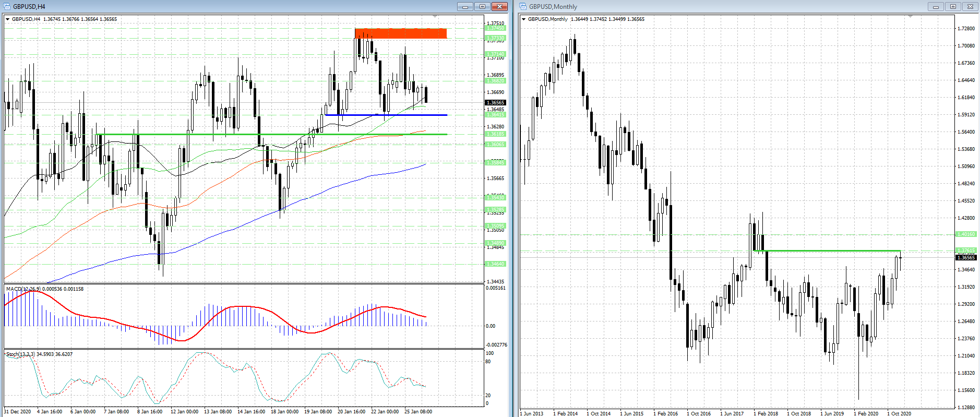Image resolution: width=980 pixels, height=417 pixels.
Task: Open the dropdown triangle beside GBPUSD,H4 chart label
Action: tap(8, 19)
